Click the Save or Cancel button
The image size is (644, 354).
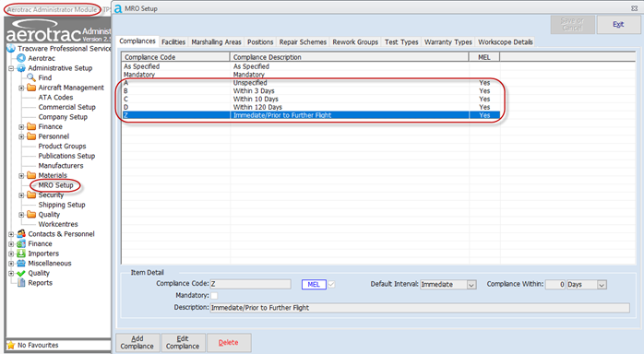pyautogui.click(x=572, y=25)
